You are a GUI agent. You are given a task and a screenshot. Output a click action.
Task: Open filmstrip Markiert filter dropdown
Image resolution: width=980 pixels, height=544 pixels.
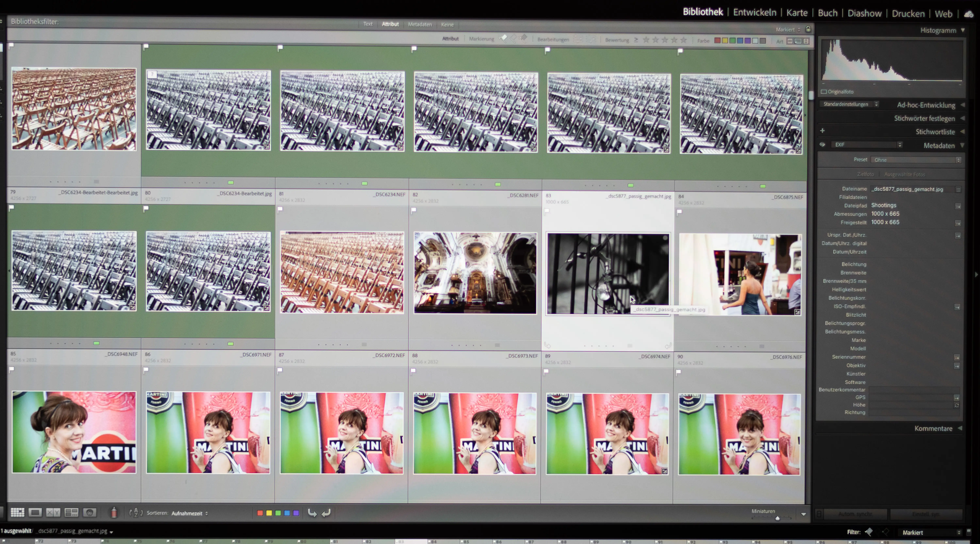coord(931,533)
